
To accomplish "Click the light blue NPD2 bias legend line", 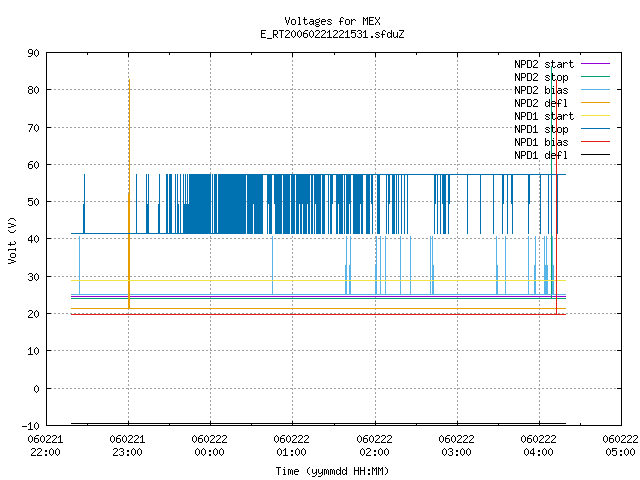I will (x=595, y=90).
